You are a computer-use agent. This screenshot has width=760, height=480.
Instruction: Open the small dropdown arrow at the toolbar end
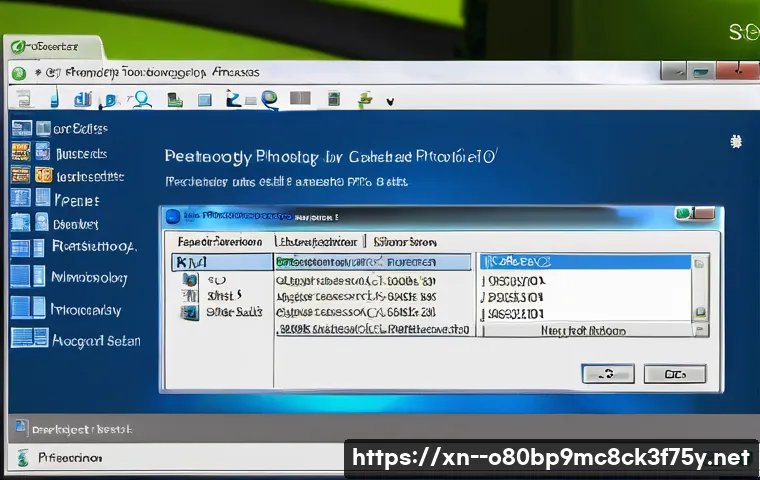(x=390, y=100)
